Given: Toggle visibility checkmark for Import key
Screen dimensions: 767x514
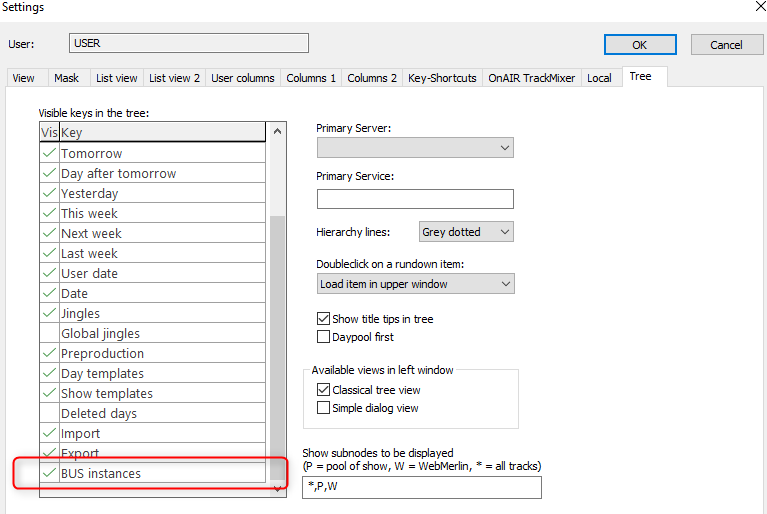Looking at the screenshot, I should pos(48,434).
